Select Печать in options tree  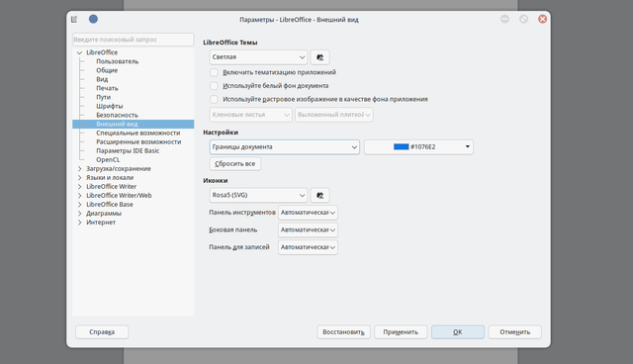(x=107, y=88)
